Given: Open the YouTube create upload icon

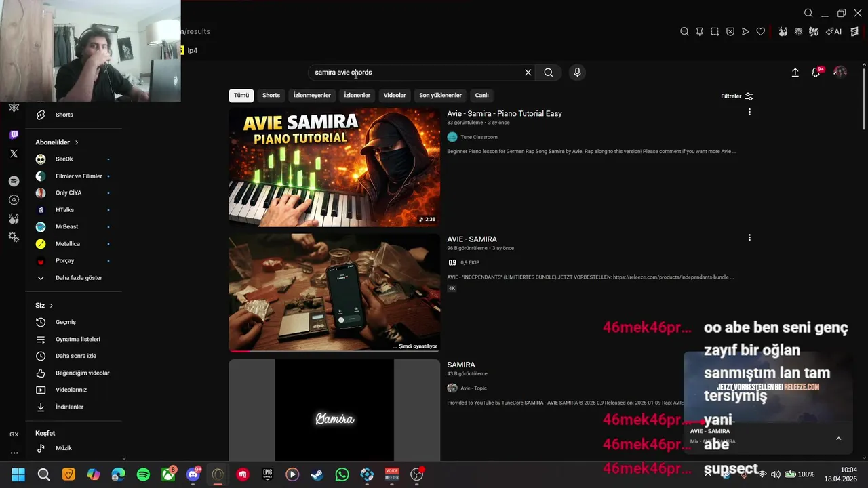Looking at the screenshot, I should pos(795,73).
